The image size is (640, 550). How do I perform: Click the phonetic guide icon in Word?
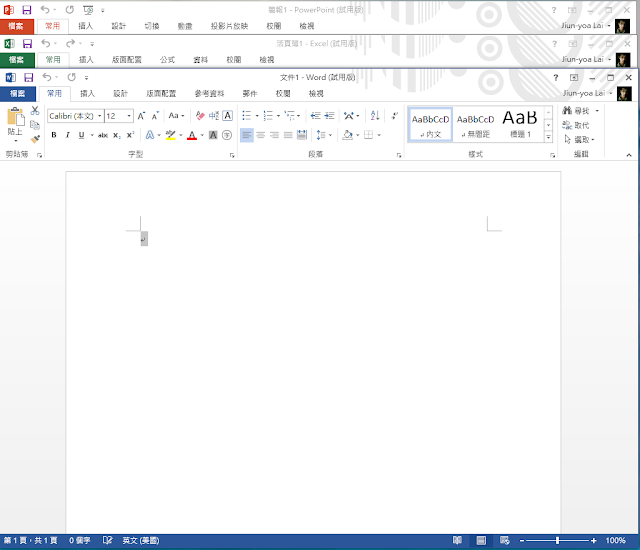coord(214,116)
